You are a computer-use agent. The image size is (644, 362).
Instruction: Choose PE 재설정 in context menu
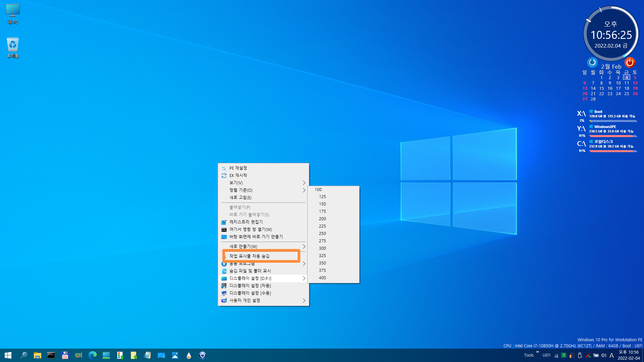coord(263,168)
